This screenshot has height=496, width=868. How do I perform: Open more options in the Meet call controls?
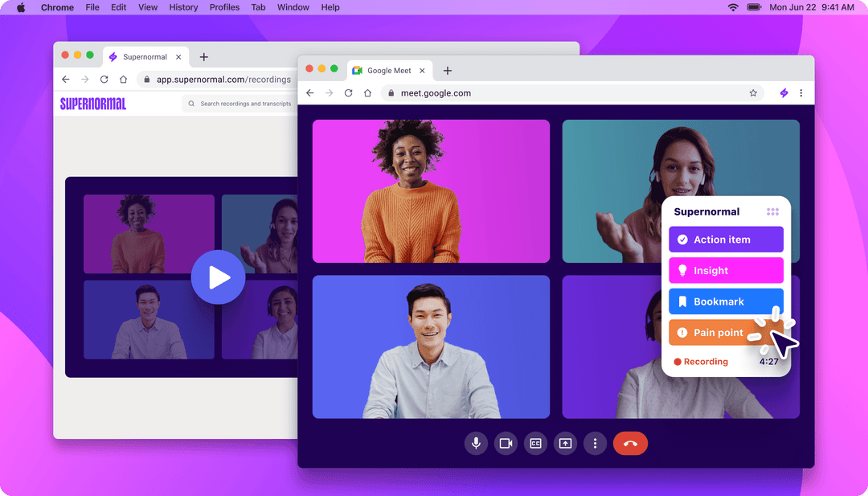(x=595, y=443)
